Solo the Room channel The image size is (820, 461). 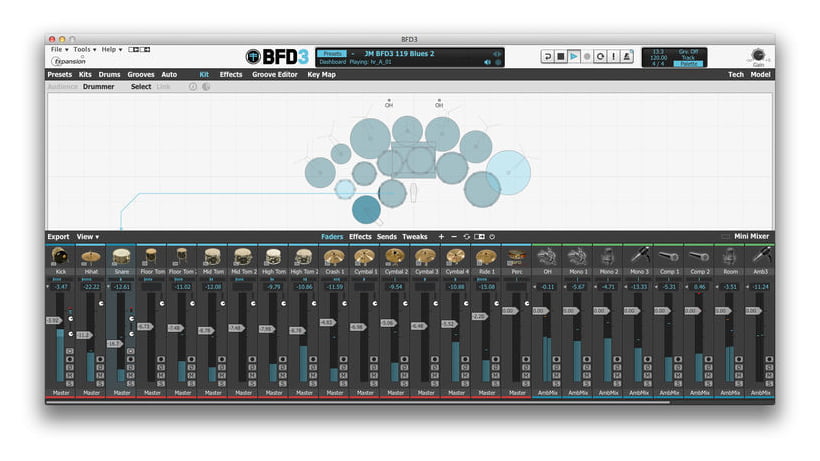[739, 384]
